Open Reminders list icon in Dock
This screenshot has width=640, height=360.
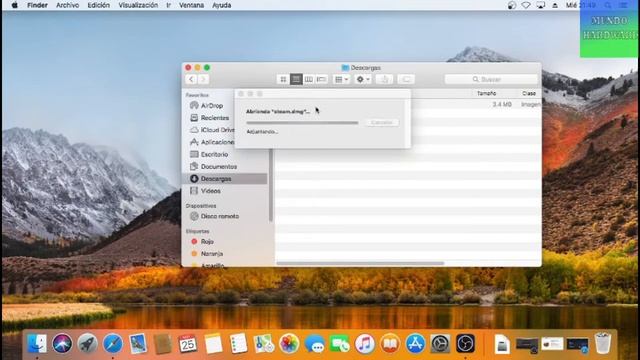238,344
